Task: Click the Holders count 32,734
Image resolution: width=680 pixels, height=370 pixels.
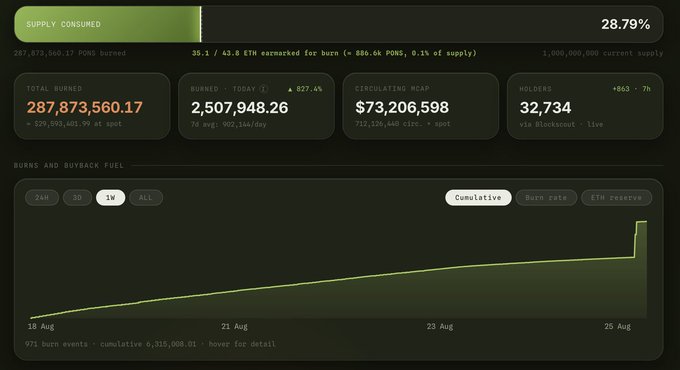Action: (x=546, y=108)
